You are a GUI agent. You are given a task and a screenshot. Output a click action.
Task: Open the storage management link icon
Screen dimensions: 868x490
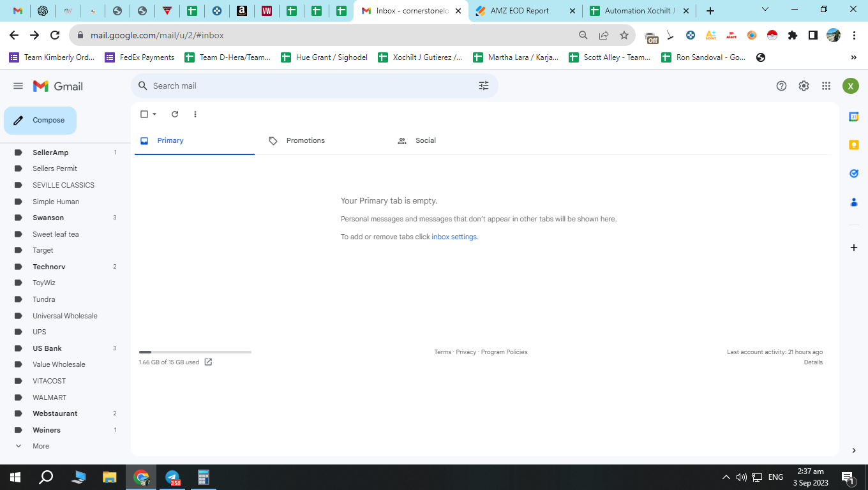tap(208, 362)
